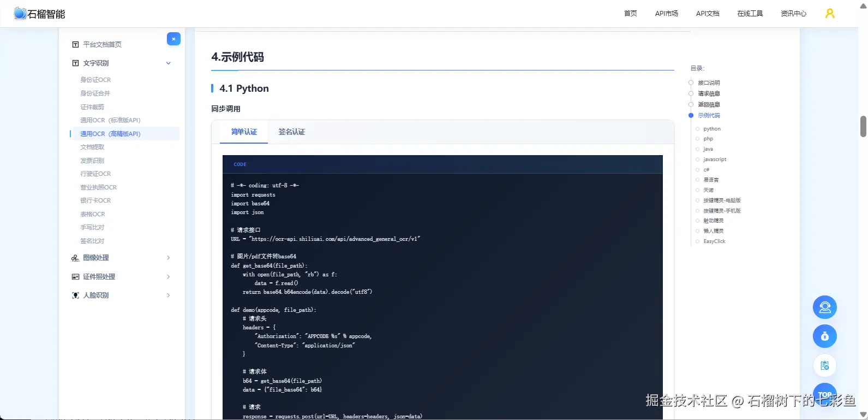Jump to 触动精灵 in contents list
Image resolution: width=868 pixels, height=420 pixels.
tap(713, 221)
